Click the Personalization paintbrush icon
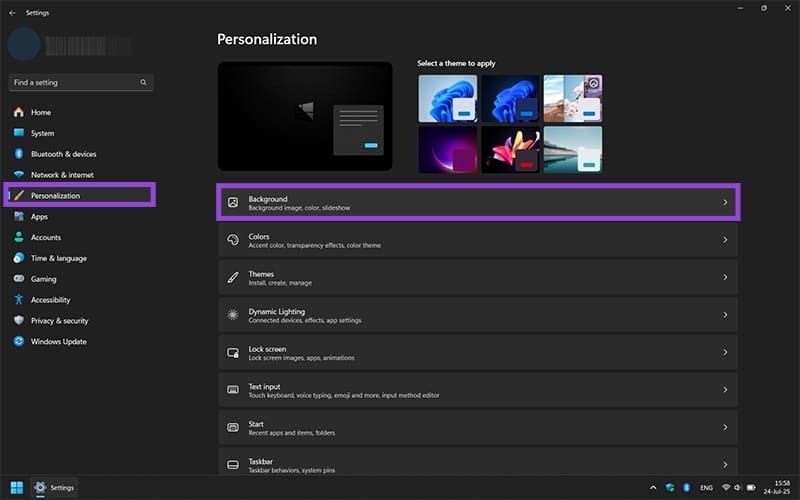This screenshot has width=800, height=500. point(19,195)
